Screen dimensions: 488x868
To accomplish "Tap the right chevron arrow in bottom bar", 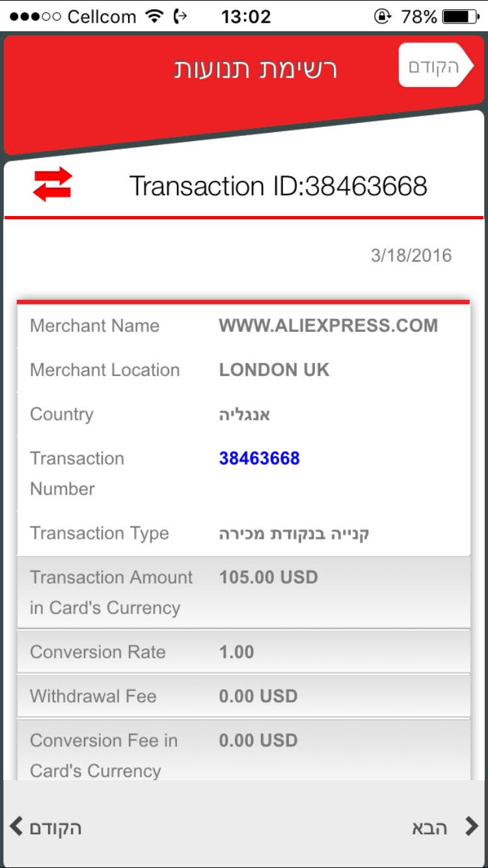I will click(x=471, y=826).
